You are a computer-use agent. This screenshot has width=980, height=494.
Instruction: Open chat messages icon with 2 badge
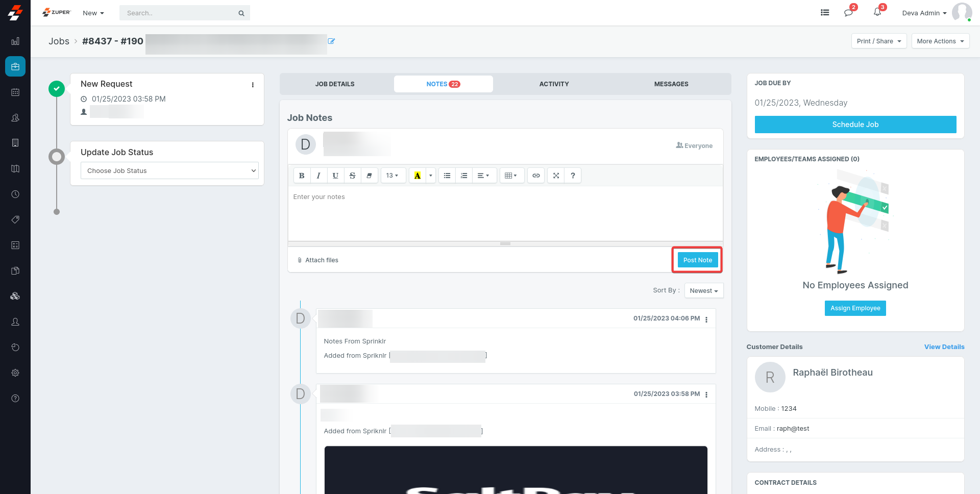pyautogui.click(x=849, y=12)
